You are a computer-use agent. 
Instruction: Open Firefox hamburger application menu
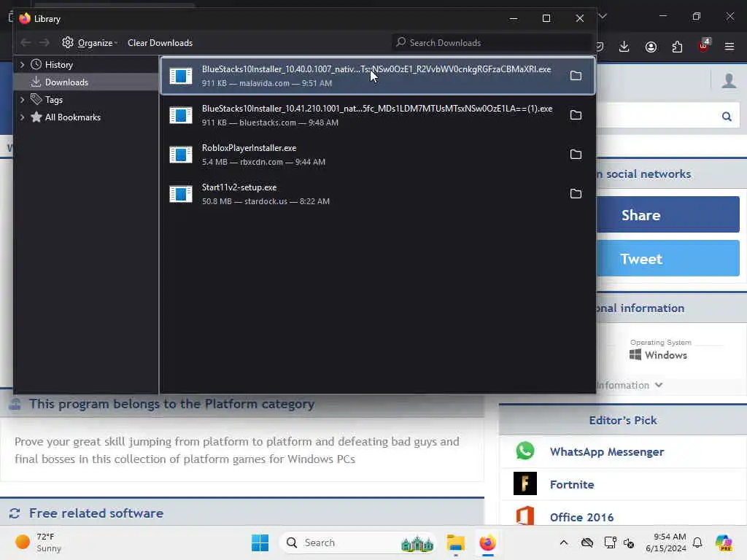click(729, 47)
